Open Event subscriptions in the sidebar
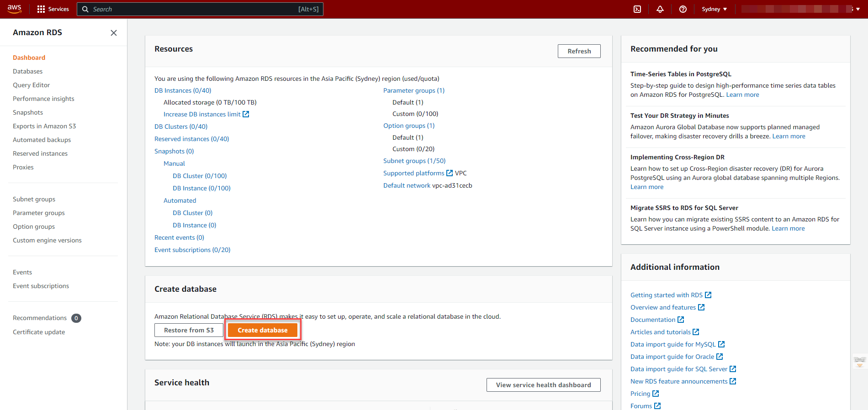The width and height of the screenshot is (868, 410). click(41, 286)
